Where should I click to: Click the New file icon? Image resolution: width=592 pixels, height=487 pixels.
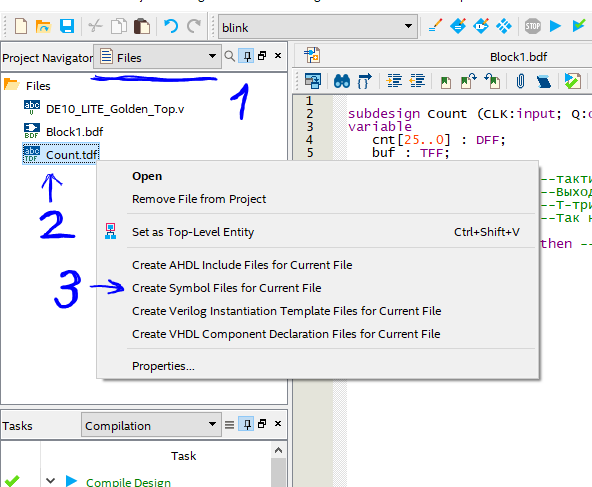pos(21,26)
